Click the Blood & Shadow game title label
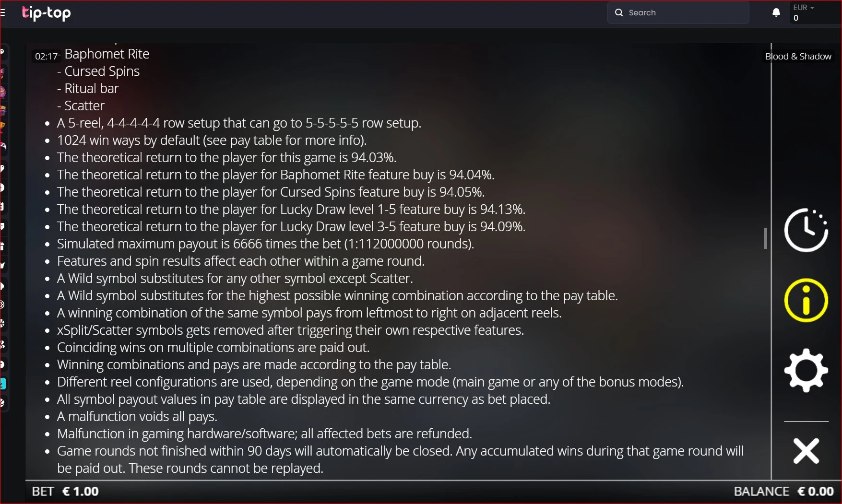The image size is (842, 504). point(798,56)
